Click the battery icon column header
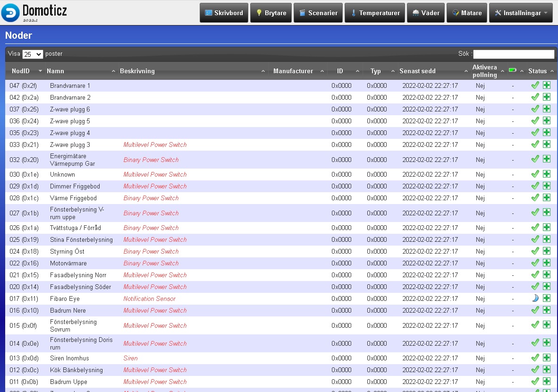Viewport: 558px width, 392px height. (512, 71)
